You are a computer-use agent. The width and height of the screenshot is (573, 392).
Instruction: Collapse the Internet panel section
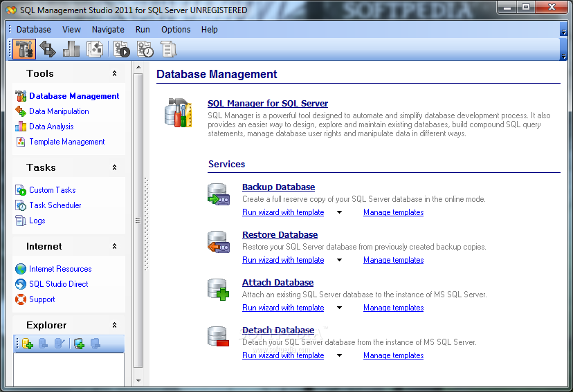click(115, 247)
